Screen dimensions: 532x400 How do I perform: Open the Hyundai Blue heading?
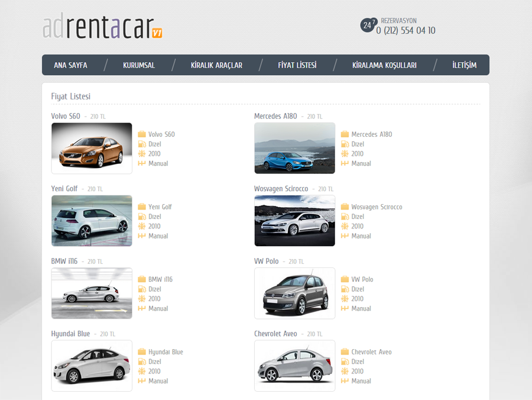pos(70,334)
